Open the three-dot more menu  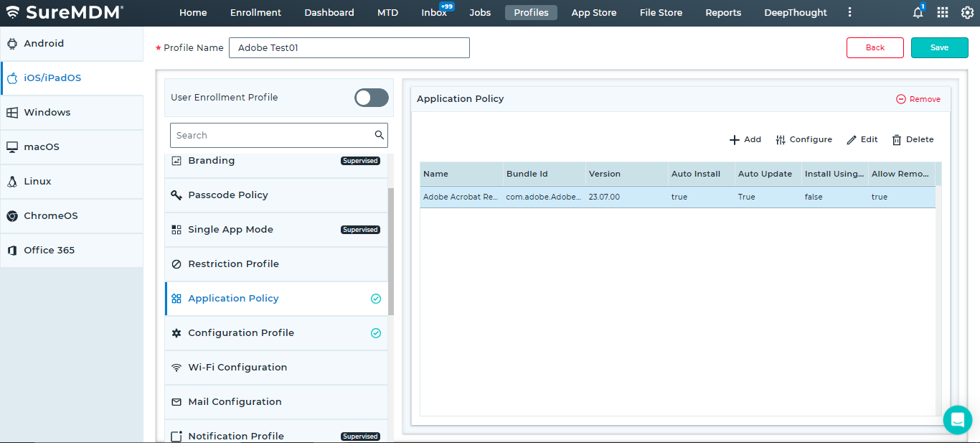coord(850,12)
